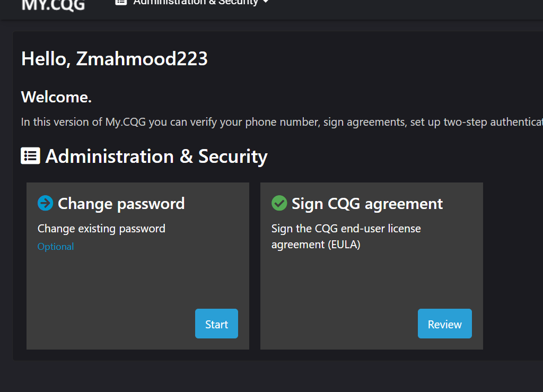Click the "Hello, Zmahmood223" greeting heading

114,58
